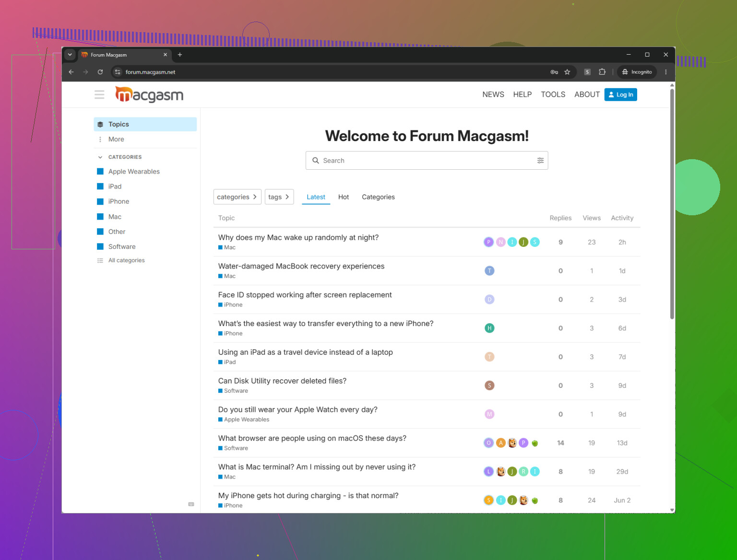
Task: Click Apple Wearables tag under Apple Watch topic
Action: [244, 420]
